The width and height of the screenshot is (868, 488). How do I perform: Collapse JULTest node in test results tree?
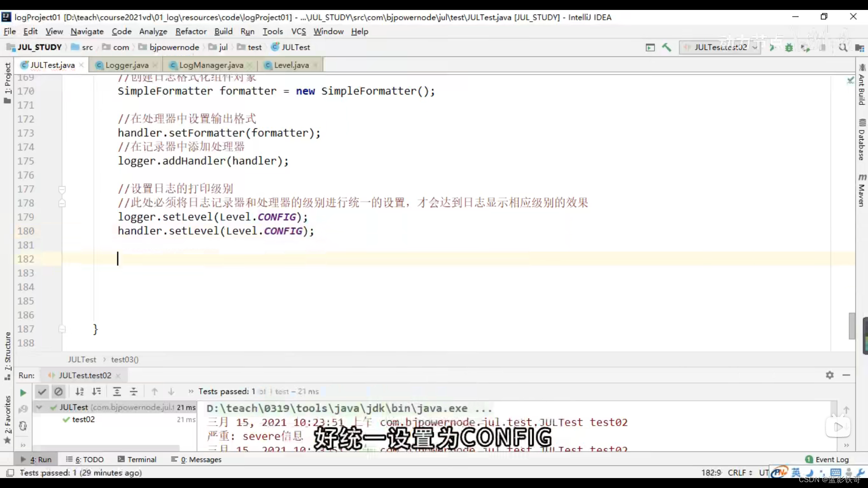39,407
